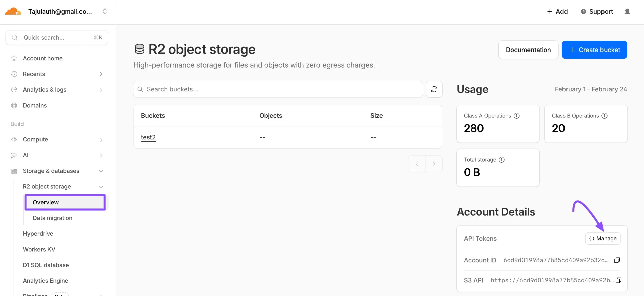Open the account switcher dropdown
The width and height of the screenshot is (644, 296).
point(105,11)
